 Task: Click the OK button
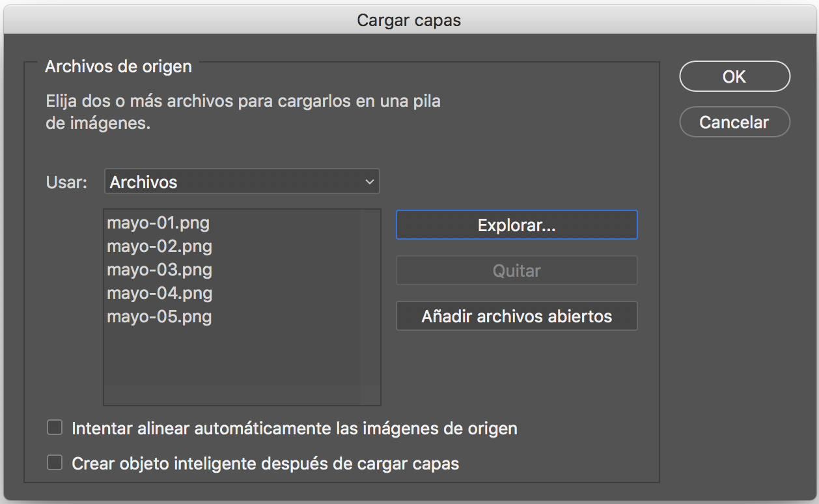[734, 77]
